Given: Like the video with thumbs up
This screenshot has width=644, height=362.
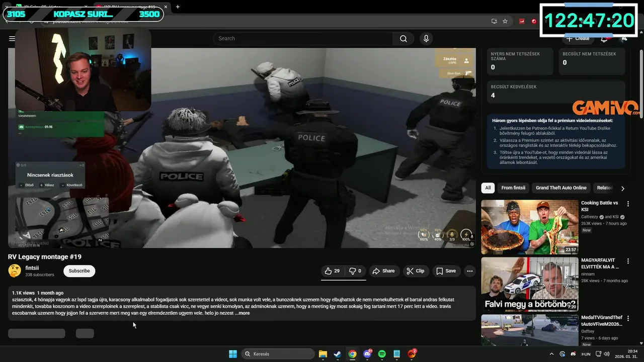Looking at the screenshot, I should 332,271.
